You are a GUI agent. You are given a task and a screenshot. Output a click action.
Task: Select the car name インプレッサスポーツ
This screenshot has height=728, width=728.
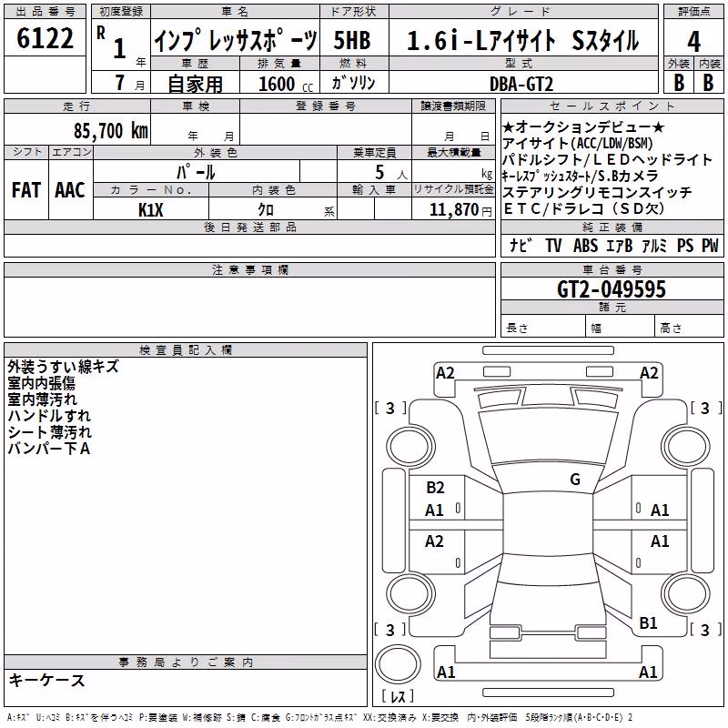tap(236, 40)
